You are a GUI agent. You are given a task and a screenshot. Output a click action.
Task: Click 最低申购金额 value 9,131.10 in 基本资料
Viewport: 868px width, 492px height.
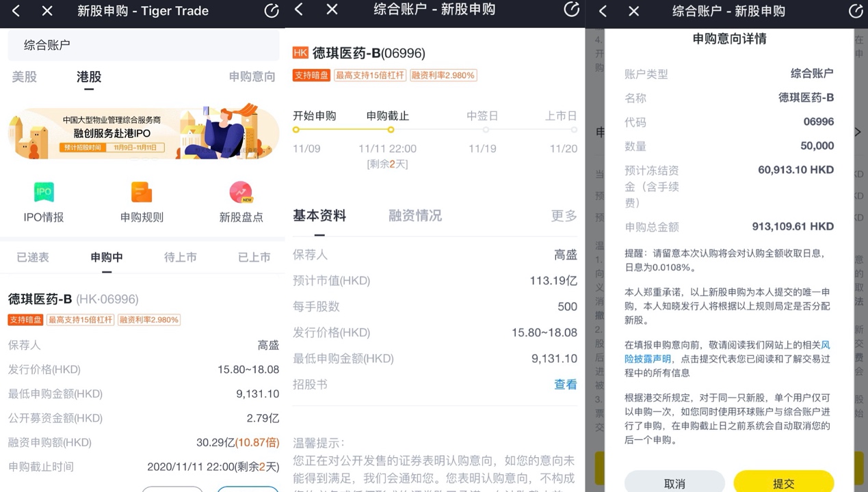[x=554, y=359]
